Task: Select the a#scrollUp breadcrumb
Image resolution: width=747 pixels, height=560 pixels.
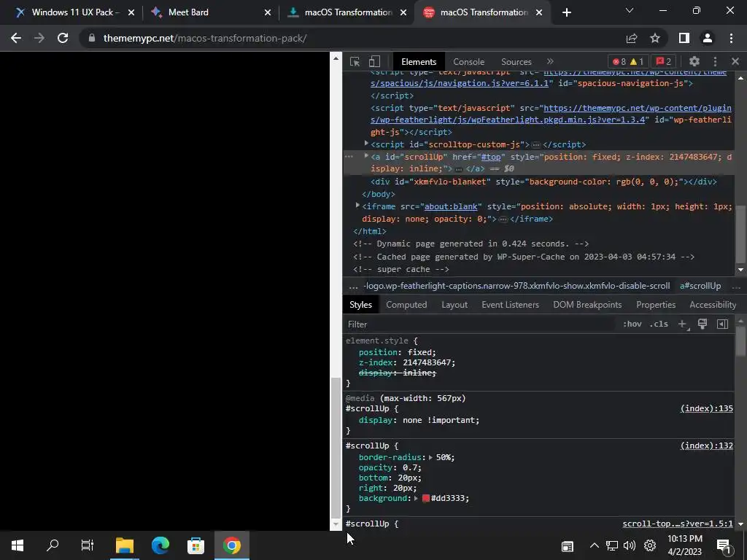Action: 700,286
